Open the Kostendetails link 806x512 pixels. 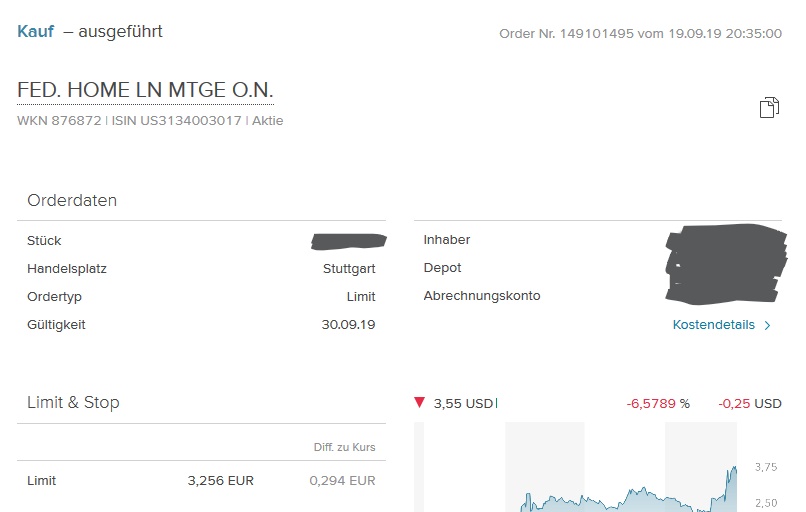(x=714, y=325)
